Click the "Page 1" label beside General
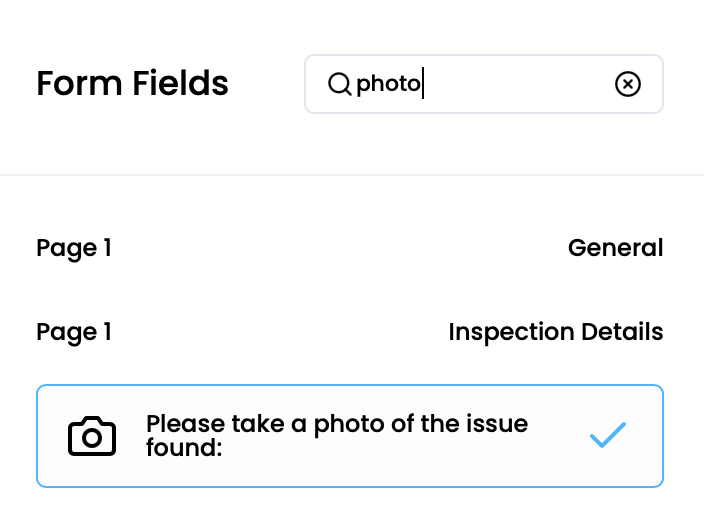Viewport: 704px width, 520px height. click(x=74, y=247)
